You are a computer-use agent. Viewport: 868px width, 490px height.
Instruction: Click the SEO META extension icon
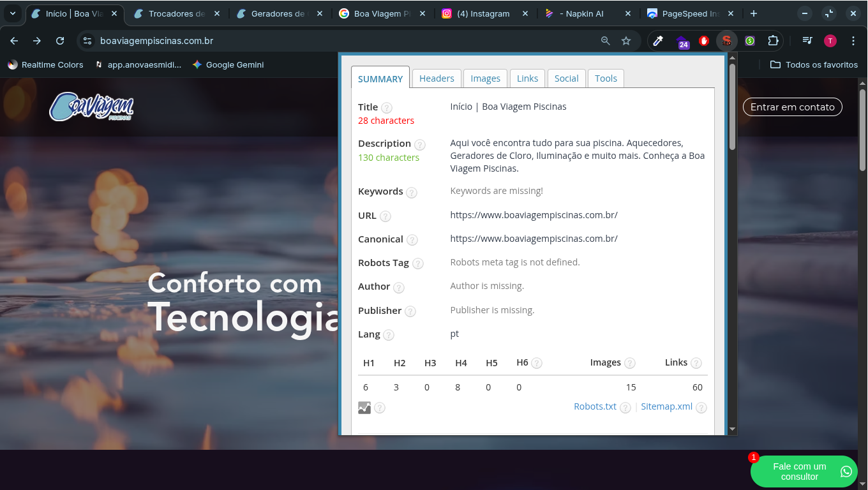coord(726,41)
